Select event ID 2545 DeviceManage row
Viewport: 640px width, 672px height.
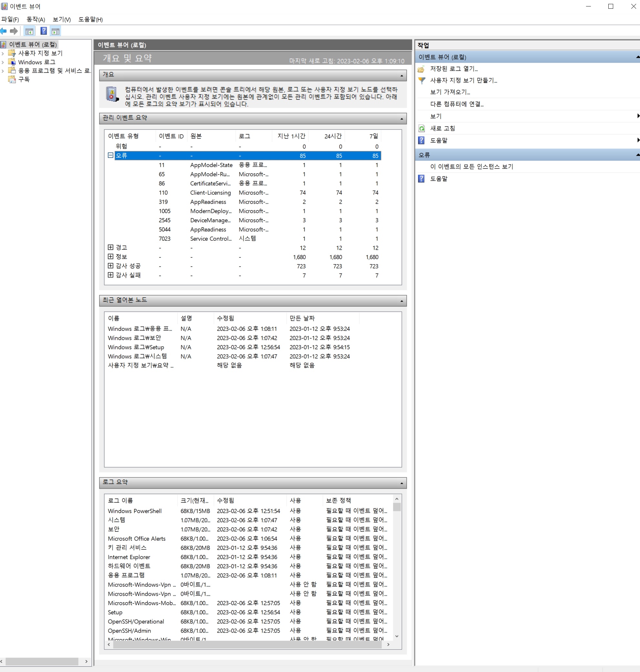pyautogui.click(x=244, y=220)
